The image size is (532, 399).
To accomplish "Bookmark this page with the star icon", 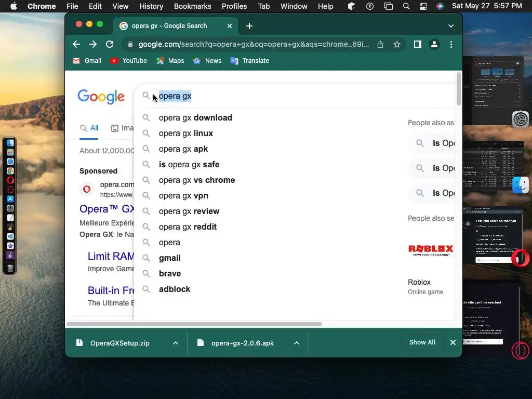I will click(x=396, y=44).
